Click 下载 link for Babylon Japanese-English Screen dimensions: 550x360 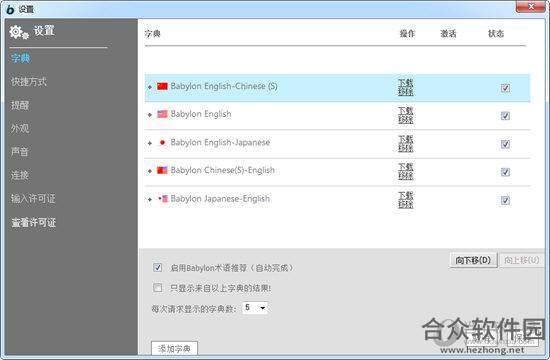pyautogui.click(x=405, y=195)
